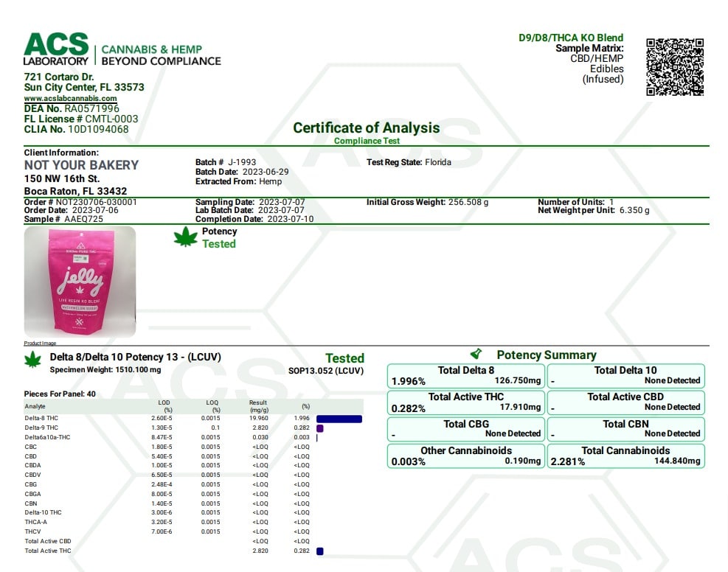Image resolution: width=728 pixels, height=572 pixels.
Task: Click Pieces For Panel: 40
Action: coord(60,394)
